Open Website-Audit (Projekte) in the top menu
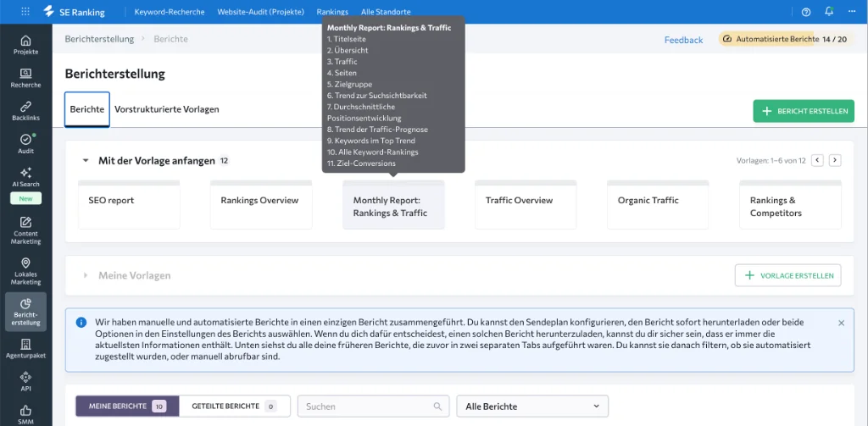The width and height of the screenshot is (868, 426). tap(261, 12)
